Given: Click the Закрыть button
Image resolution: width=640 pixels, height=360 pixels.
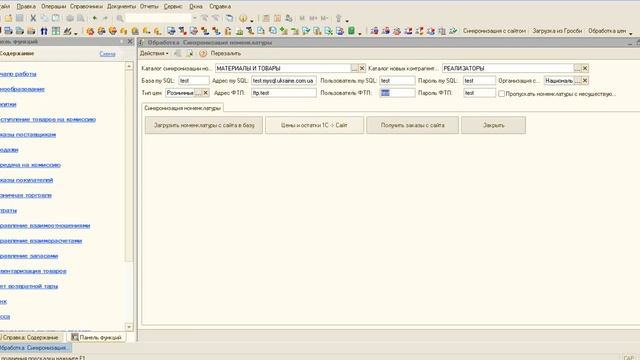Looking at the screenshot, I should [x=493, y=125].
